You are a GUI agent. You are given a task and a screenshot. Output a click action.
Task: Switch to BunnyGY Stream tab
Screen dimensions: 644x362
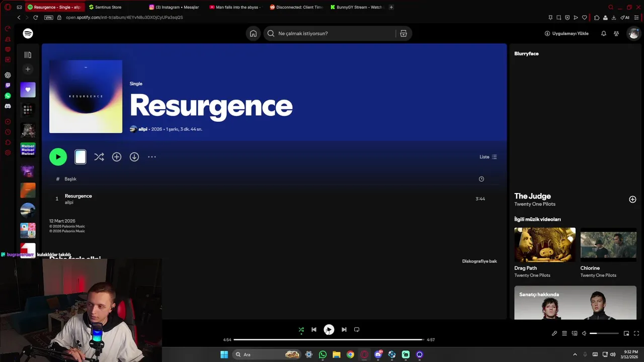point(357,7)
